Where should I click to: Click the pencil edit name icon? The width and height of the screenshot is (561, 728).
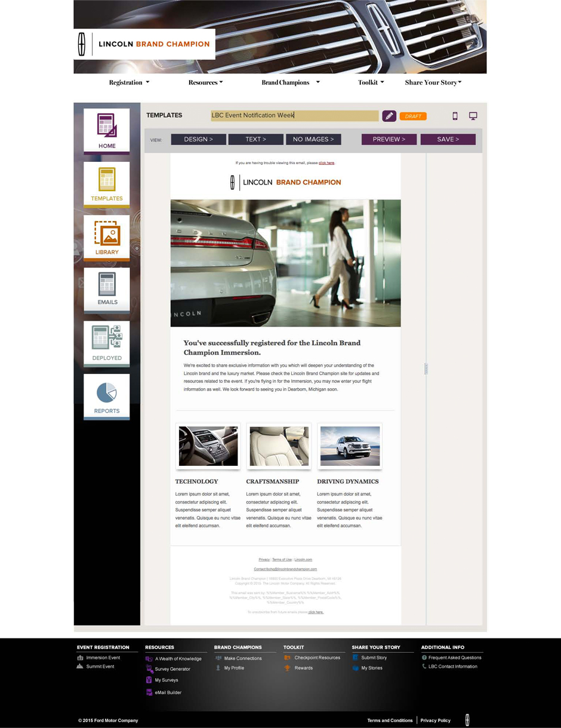point(389,116)
